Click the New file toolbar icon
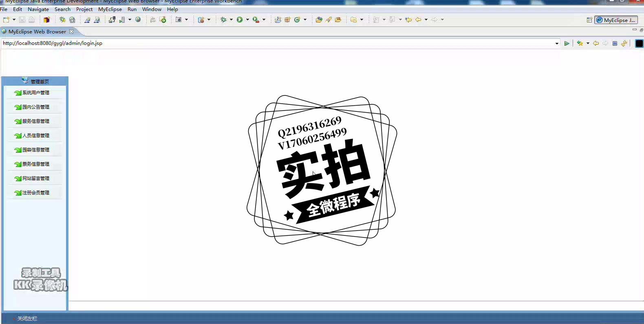 click(6, 20)
